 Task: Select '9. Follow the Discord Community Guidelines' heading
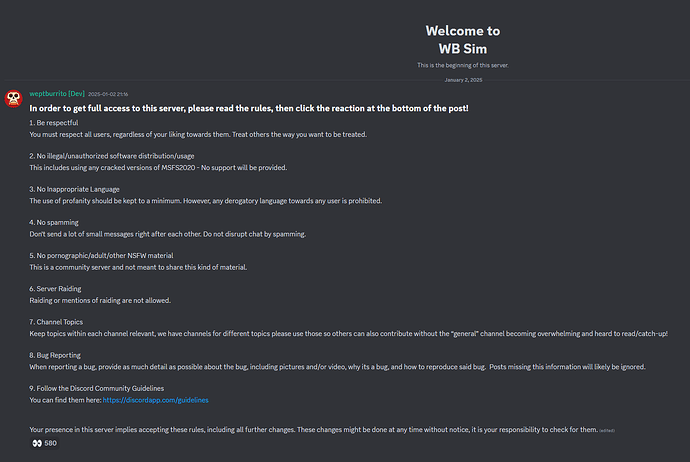(96, 389)
